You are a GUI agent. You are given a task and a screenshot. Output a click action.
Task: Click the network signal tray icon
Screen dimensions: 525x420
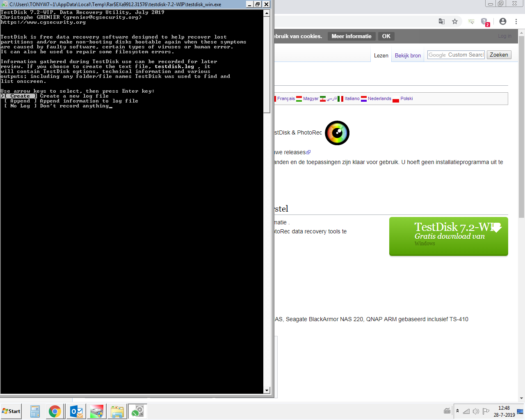(x=466, y=411)
